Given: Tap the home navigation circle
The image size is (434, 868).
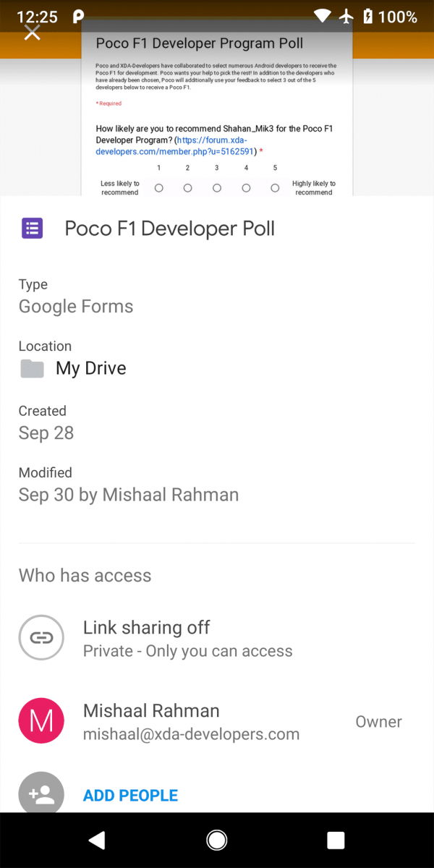Looking at the screenshot, I should click(x=216, y=839).
